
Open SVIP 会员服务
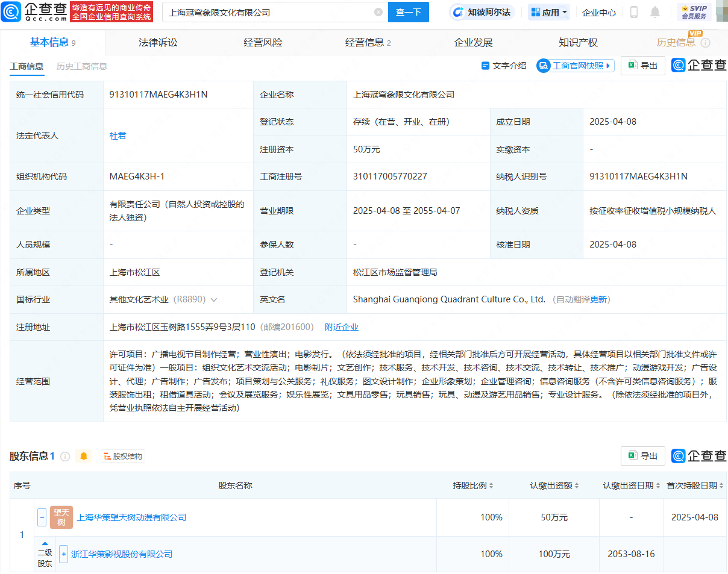click(694, 12)
